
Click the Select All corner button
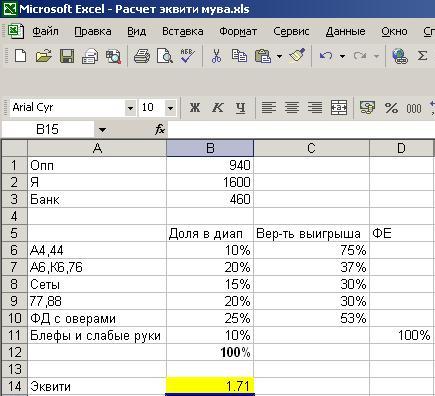(14, 148)
